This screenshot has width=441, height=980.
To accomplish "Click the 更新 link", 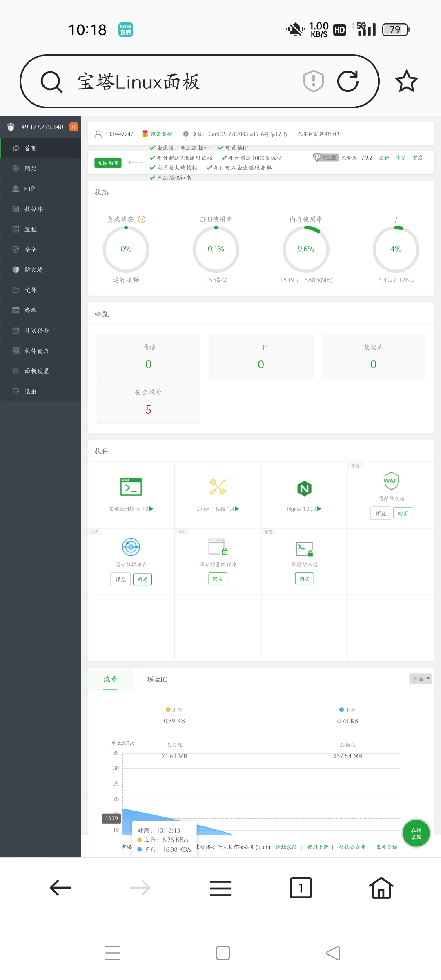I will [384, 158].
